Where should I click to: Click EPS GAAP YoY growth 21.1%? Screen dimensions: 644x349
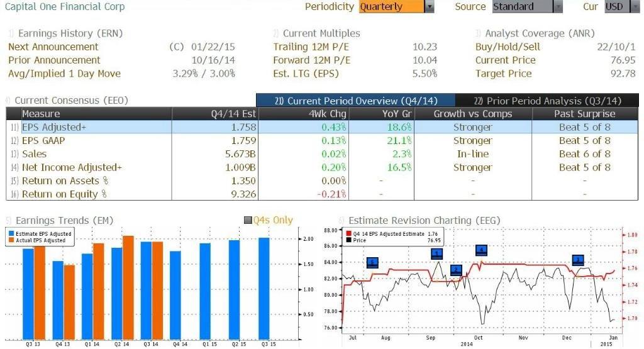click(399, 140)
